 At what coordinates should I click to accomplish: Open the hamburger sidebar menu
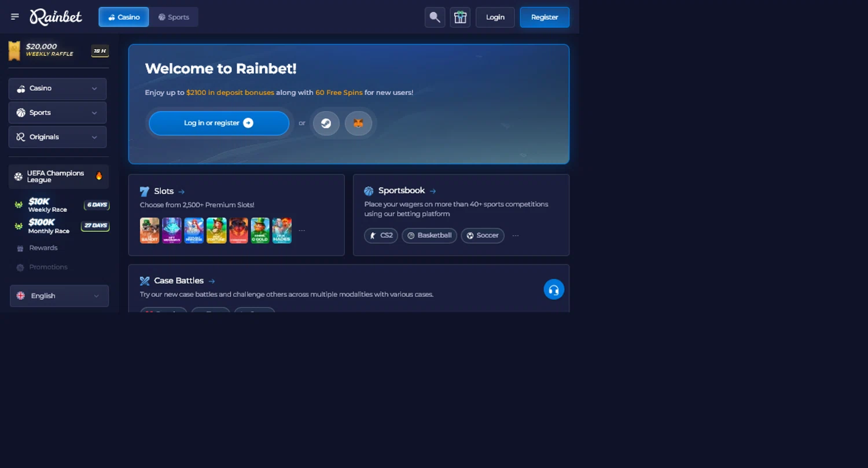(x=15, y=17)
